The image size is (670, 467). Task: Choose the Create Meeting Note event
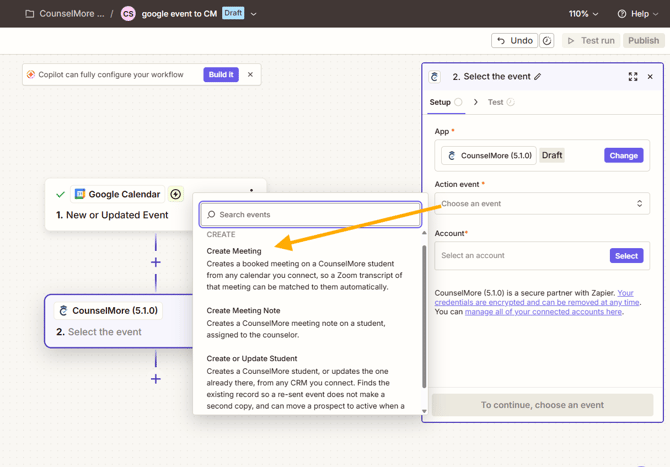click(x=304, y=323)
